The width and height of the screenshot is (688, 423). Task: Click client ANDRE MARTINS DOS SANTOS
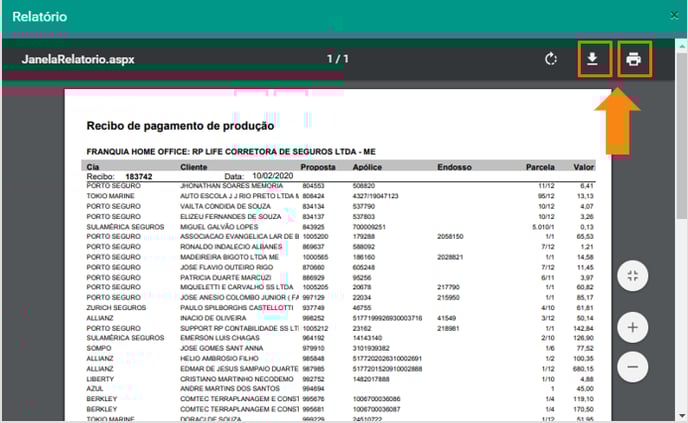coord(229,388)
